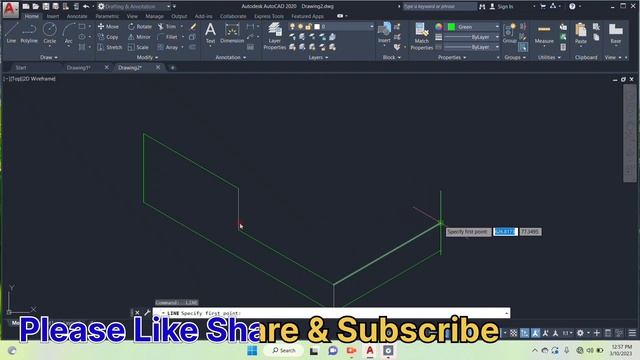Click the Group tool
Image resolution: width=640 pixels, height=360 pixels.
tap(509, 33)
